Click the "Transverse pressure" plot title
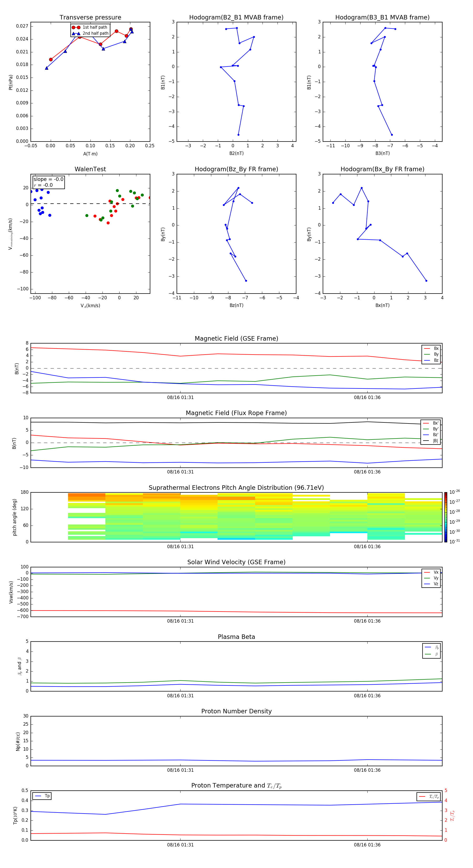 90,18
